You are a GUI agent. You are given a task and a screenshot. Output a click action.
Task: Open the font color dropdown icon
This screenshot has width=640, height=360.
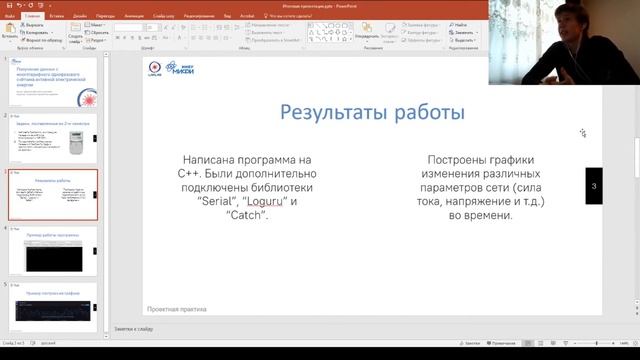click(x=180, y=38)
